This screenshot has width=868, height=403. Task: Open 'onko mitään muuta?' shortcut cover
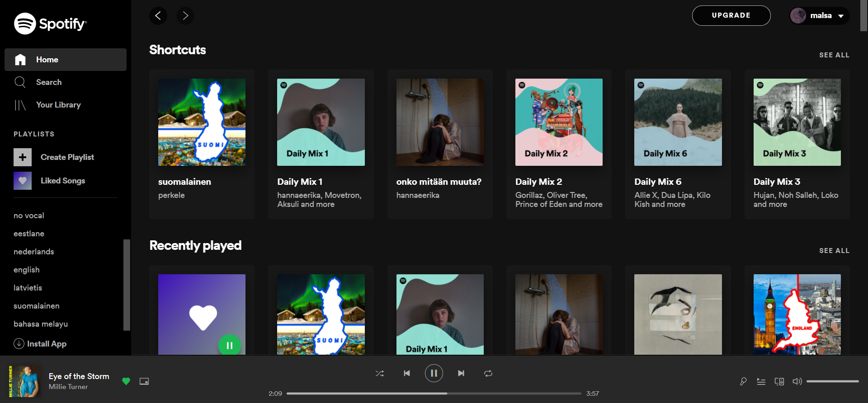coord(440,122)
